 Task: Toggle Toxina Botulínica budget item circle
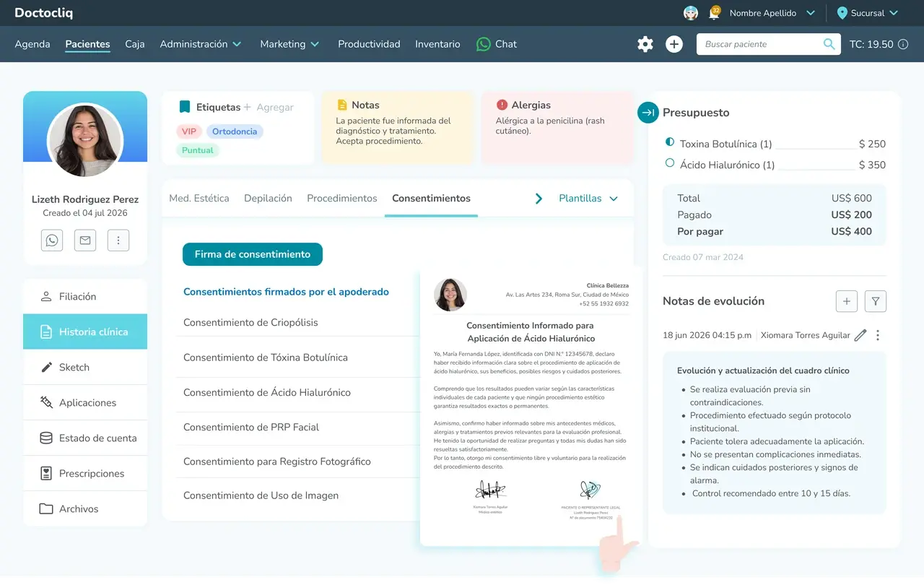coord(670,142)
